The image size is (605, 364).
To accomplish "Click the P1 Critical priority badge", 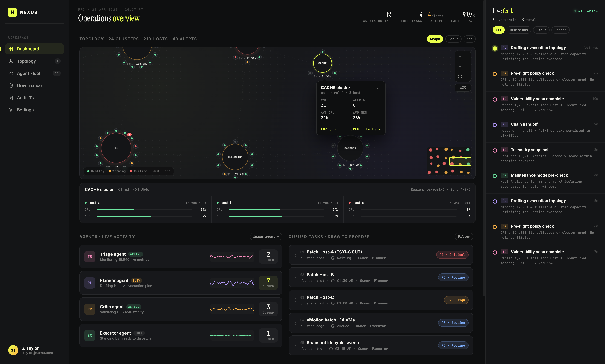I will click(x=452, y=255).
